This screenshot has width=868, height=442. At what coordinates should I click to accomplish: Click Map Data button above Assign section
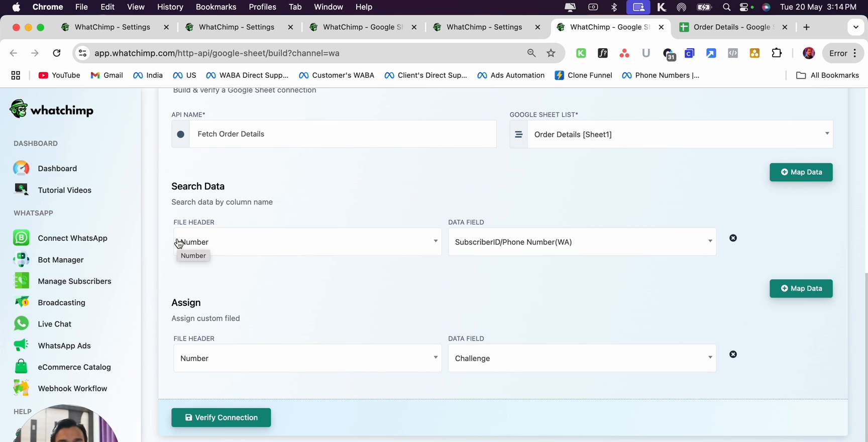tap(801, 289)
